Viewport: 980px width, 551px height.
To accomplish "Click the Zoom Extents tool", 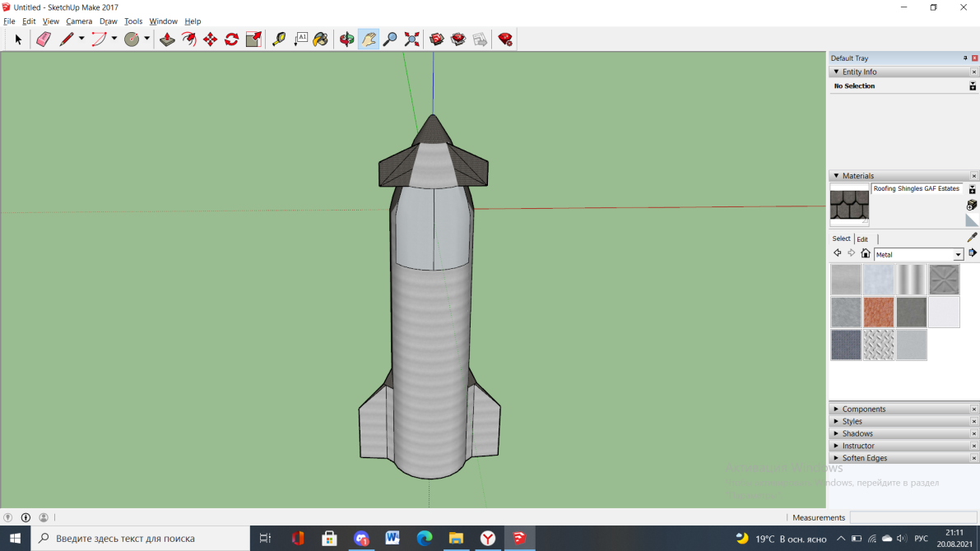I will [412, 39].
